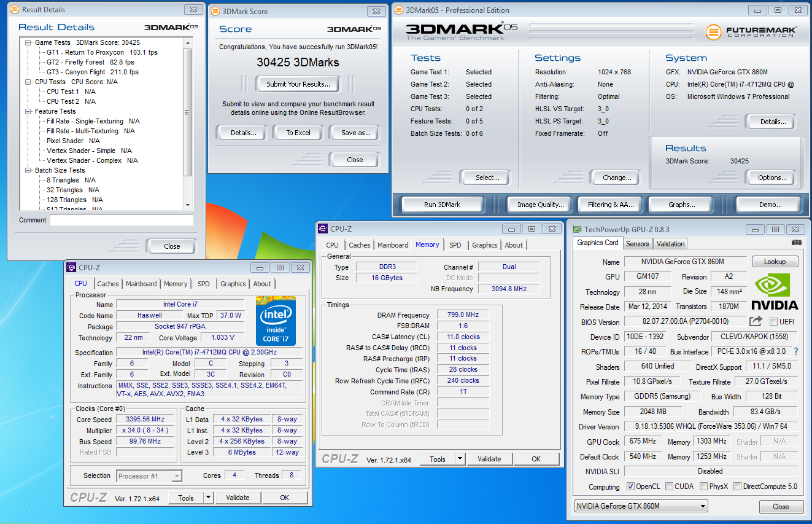Select GT1 - Return To Proxycon row

102,52
